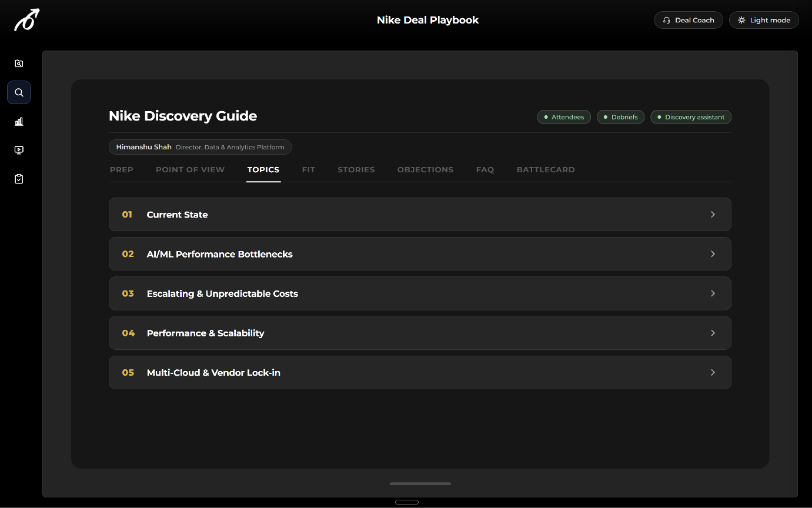Open the BATTLECARD tab

click(x=546, y=169)
